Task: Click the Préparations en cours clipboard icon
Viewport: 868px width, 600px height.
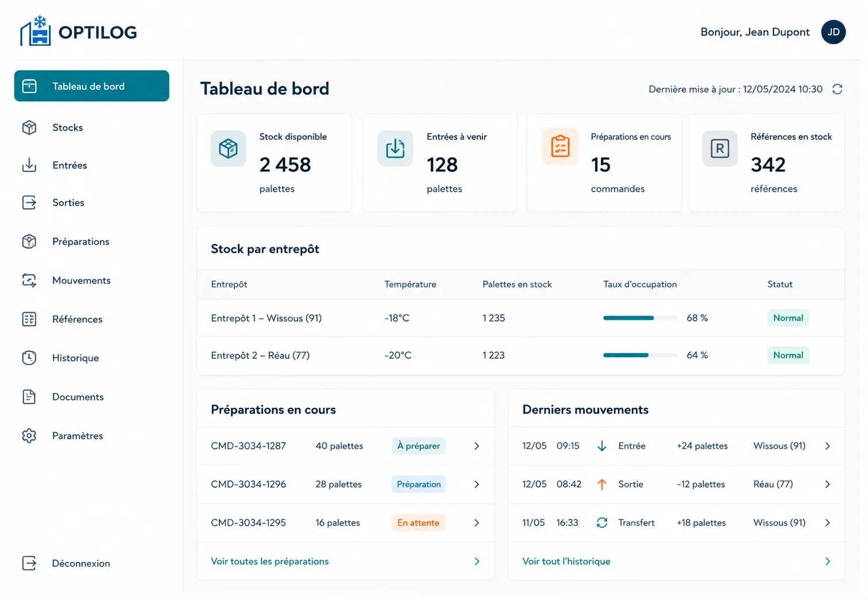Action: tap(560, 146)
